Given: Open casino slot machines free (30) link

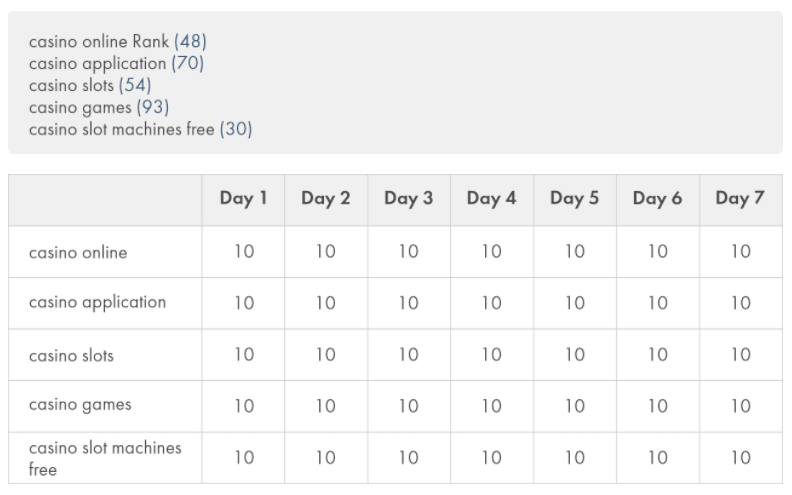Looking at the screenshot, I should tap(140, 129).
